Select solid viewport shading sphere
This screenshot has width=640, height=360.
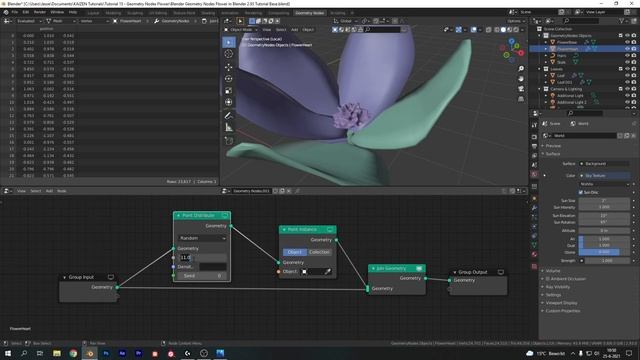coord(503,29)
